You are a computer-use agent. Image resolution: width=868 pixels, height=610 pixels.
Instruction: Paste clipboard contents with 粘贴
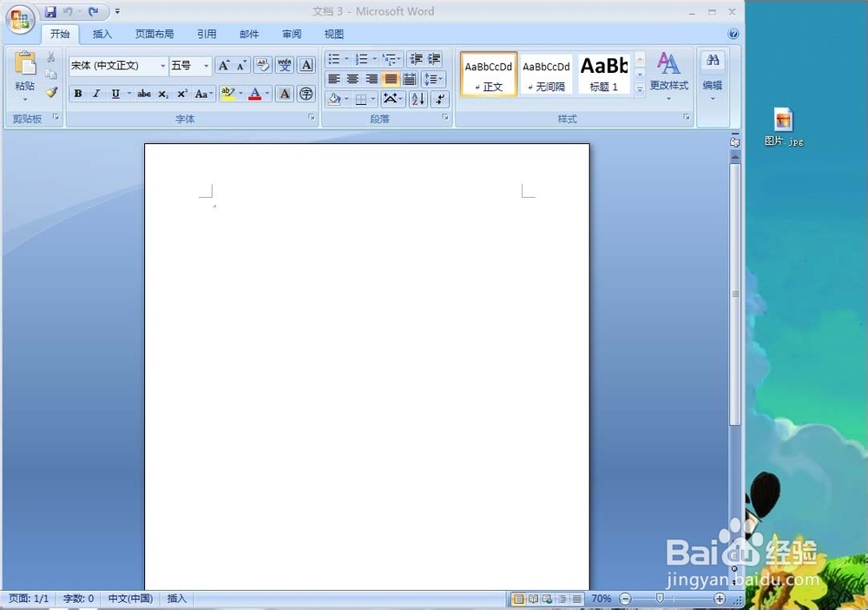click(x=25, y=76)
